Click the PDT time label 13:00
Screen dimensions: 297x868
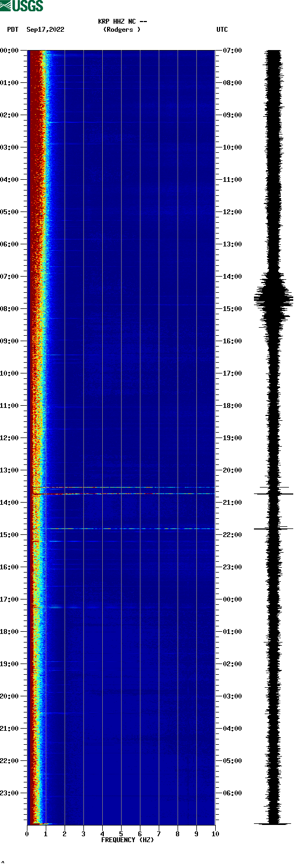pyautogui.click(x=9, y=470)
